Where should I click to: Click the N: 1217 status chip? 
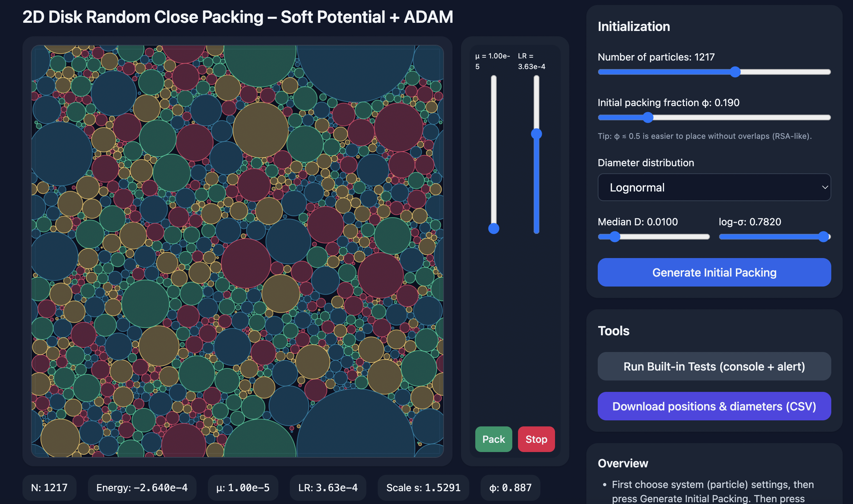point(49,488)
